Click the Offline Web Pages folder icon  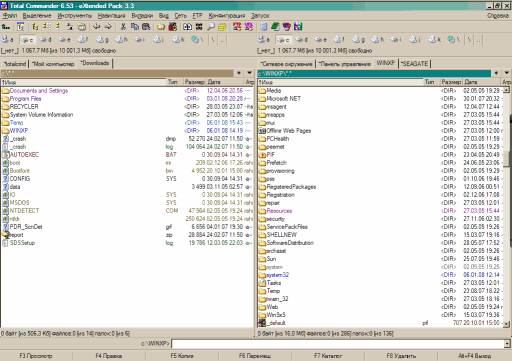262,131
